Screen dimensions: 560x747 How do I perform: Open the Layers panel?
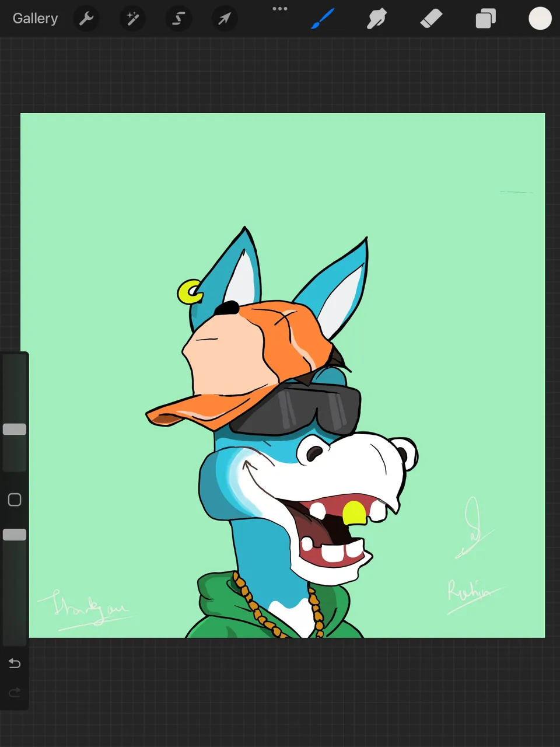click(x=485, y=19)
